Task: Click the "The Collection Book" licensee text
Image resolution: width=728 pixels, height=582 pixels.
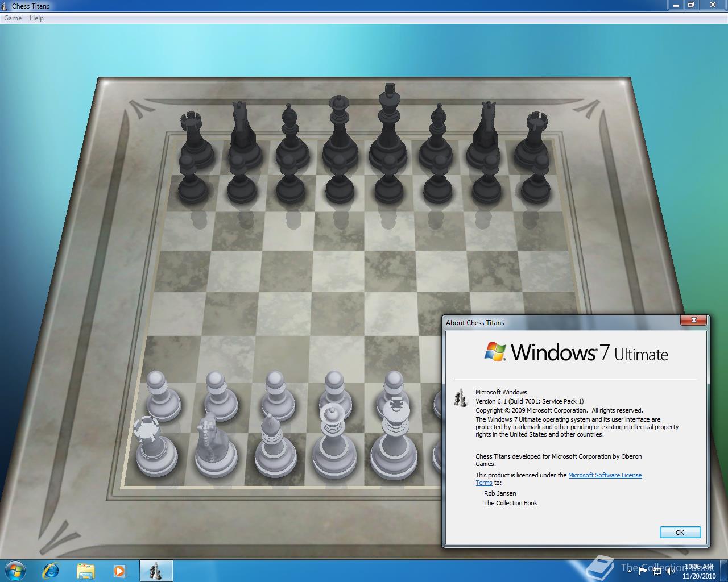Action: (511, 503)
